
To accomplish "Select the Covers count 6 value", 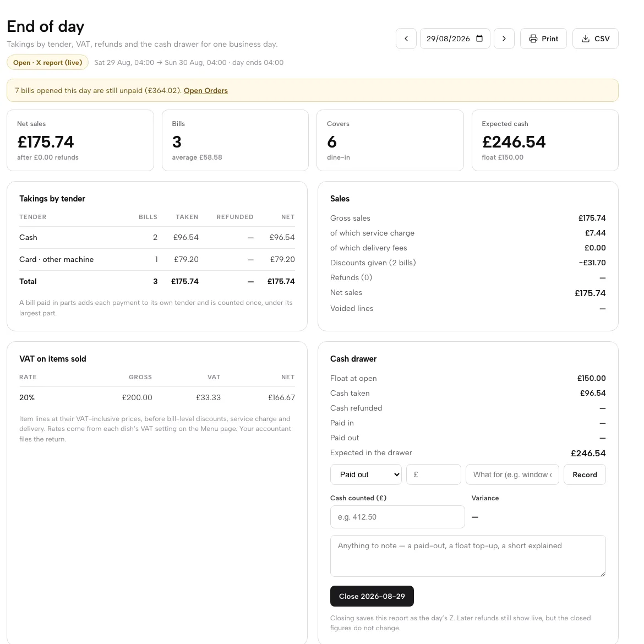I will tap(332, 142).
